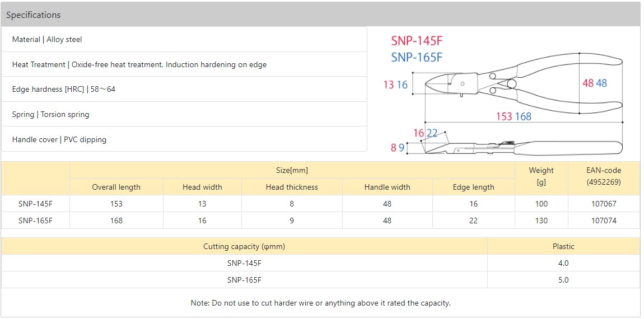Click the Edge length column header
The image size is (644, 319).
[x=474, y=187]
